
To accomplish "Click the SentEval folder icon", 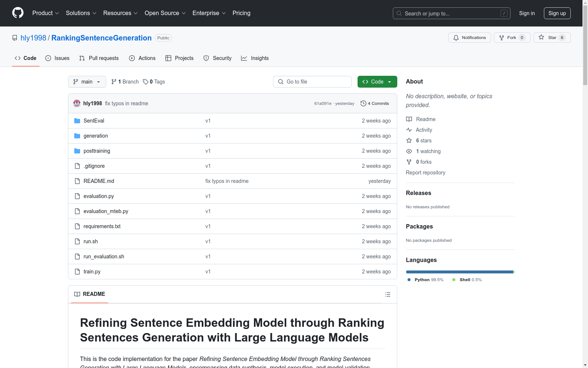I will [77, 121].
